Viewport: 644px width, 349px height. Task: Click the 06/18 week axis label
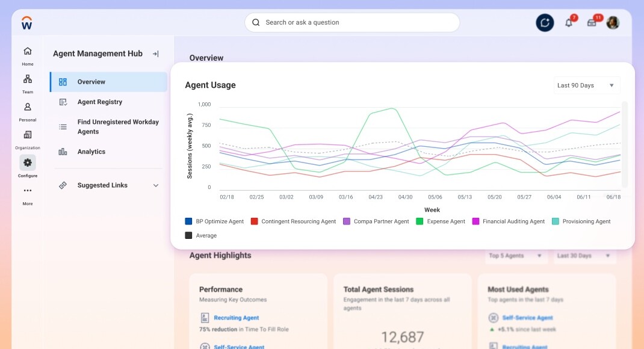point(614,197)
